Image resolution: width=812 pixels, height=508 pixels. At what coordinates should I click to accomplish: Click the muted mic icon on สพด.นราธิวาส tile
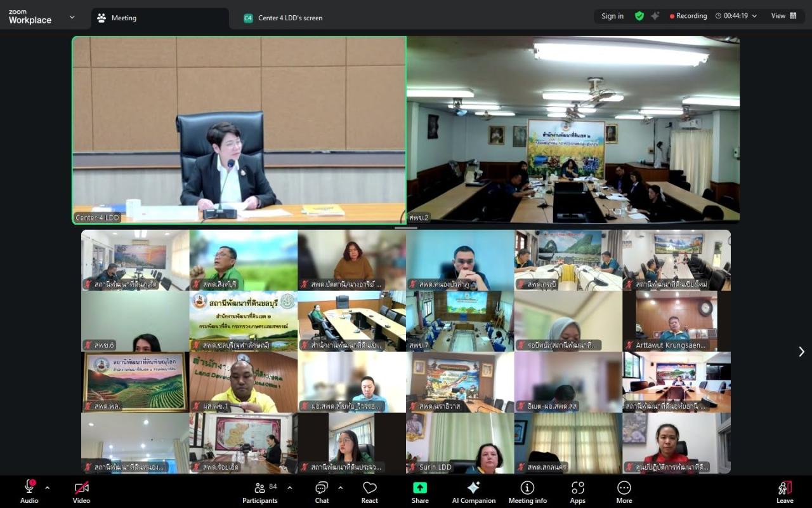413,406
